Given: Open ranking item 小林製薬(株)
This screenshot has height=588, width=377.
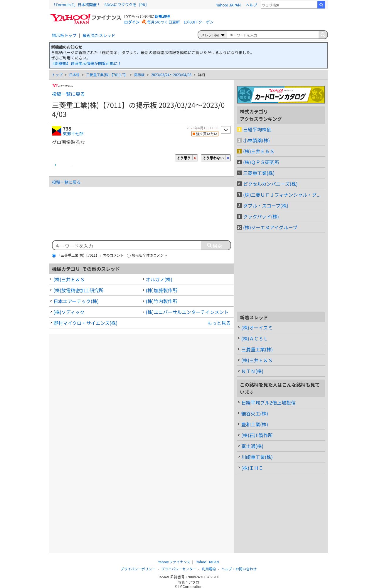Looking at the screenshot, I should pos(256,141).
